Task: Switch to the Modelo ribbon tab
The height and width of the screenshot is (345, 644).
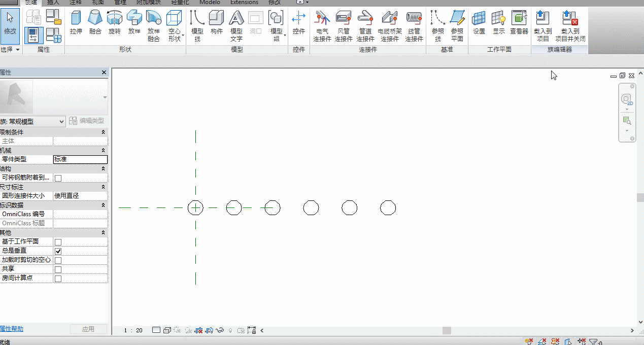Action: point(210,3)
